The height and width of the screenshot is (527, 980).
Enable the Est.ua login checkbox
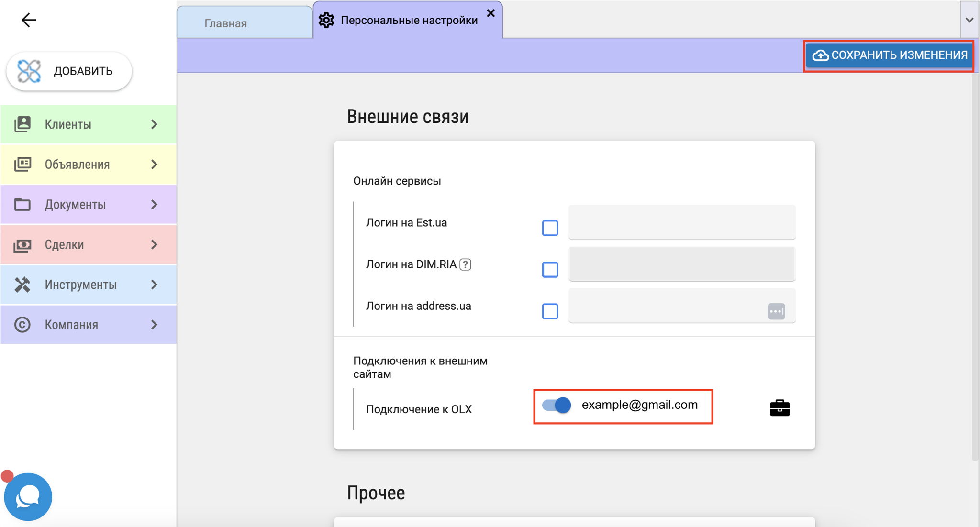point(550,228)
